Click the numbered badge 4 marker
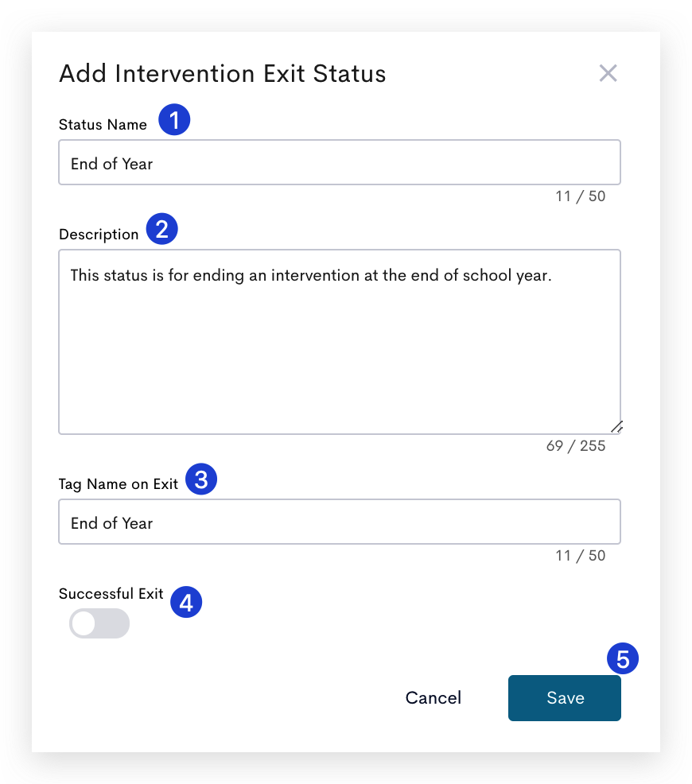The image size is (692, 784). (186, 602)
